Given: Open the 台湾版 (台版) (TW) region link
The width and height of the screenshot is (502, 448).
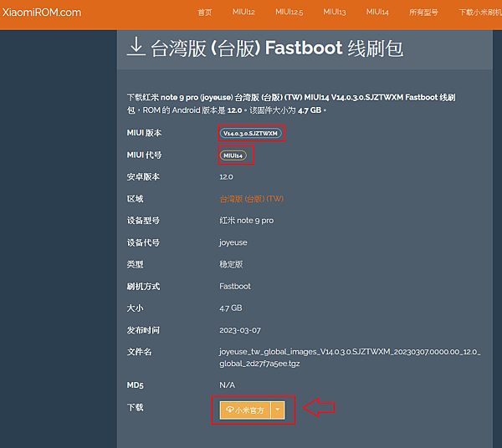Looking at the screenshot, I should click(x=251, y=199).
